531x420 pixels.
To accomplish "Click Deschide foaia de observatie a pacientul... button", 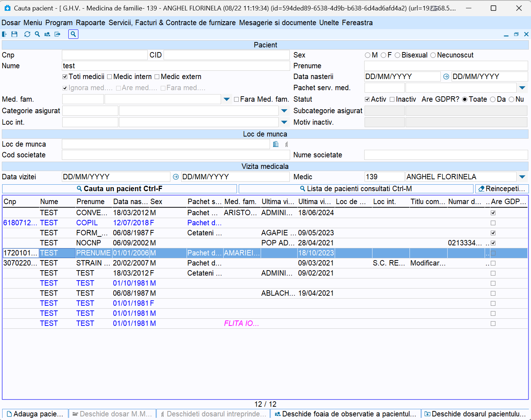I will (x=345, y=414).
